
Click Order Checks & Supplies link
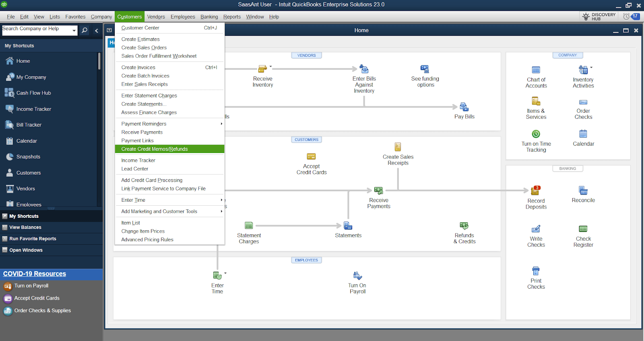(x=42, y=311)
